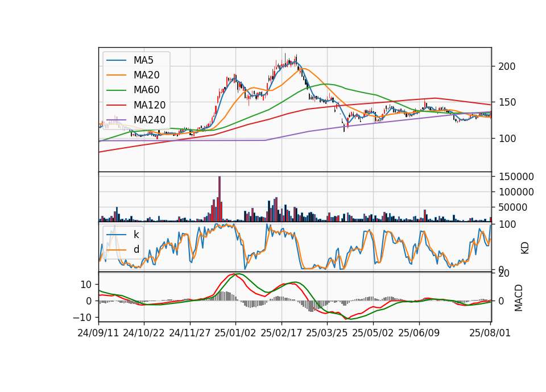Click the tallest volume bar spike
Viewport: 546px width, 392px height.
pyautogui.click(x=220, y=199)
